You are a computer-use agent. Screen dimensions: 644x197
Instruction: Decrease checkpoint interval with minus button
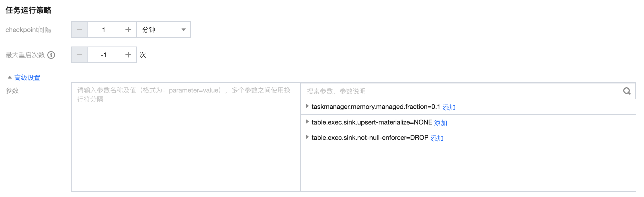(80, 30)
